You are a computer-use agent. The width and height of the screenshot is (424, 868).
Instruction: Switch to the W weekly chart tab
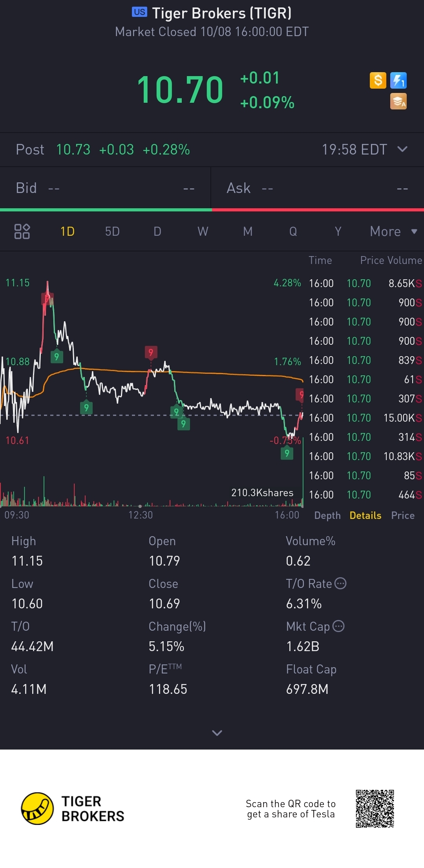click(203, 231)
